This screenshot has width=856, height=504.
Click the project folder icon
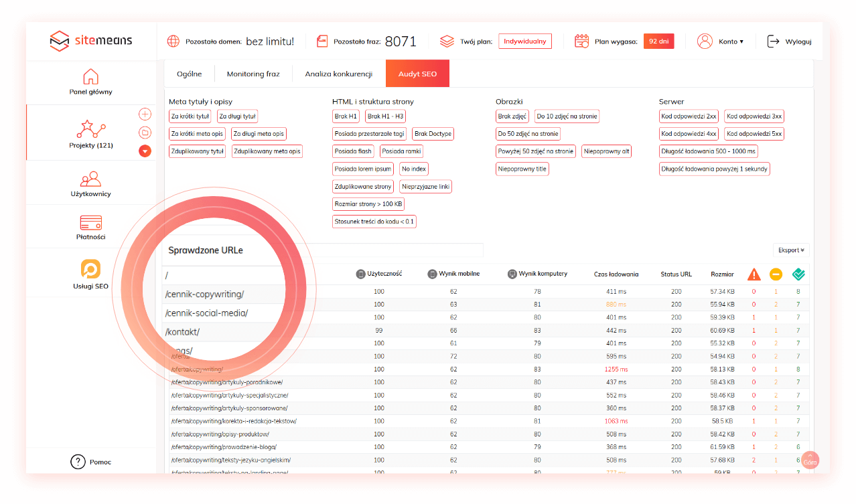(x=145, y=133)
